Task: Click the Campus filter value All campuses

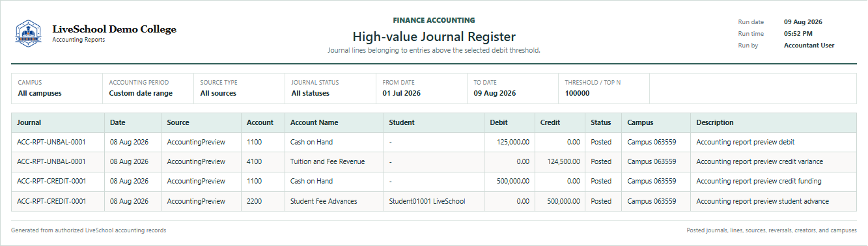Action: [40, 93]
